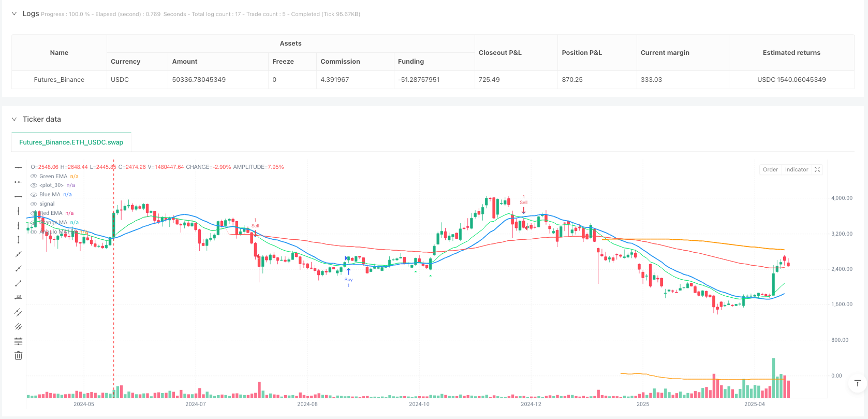Click the fullscreen chart icon
The width and height of the screenshot is (868, 419).
point(817,169)
